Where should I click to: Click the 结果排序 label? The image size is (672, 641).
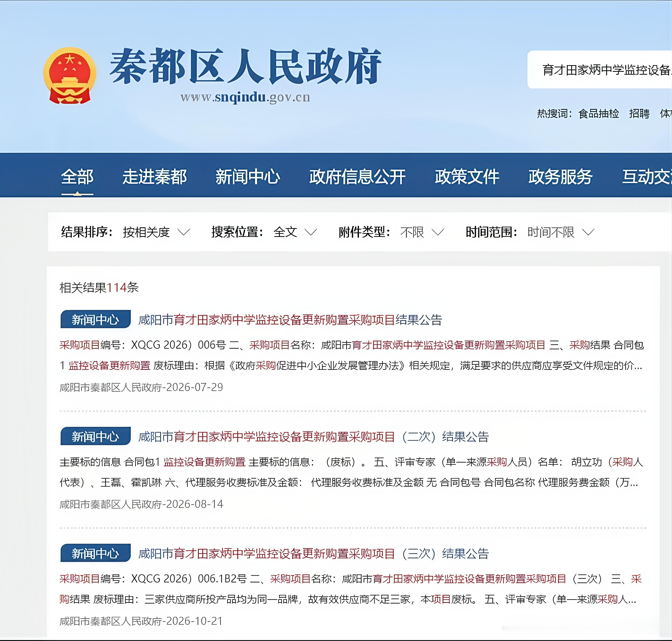[87, 232]
